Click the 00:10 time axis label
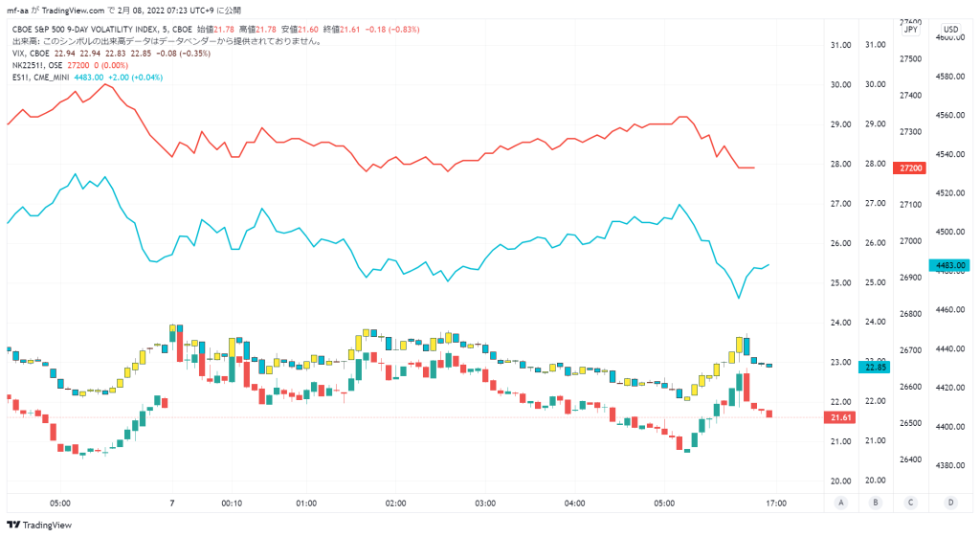Screen dimensions: 980x537 (x=232, y=503)
